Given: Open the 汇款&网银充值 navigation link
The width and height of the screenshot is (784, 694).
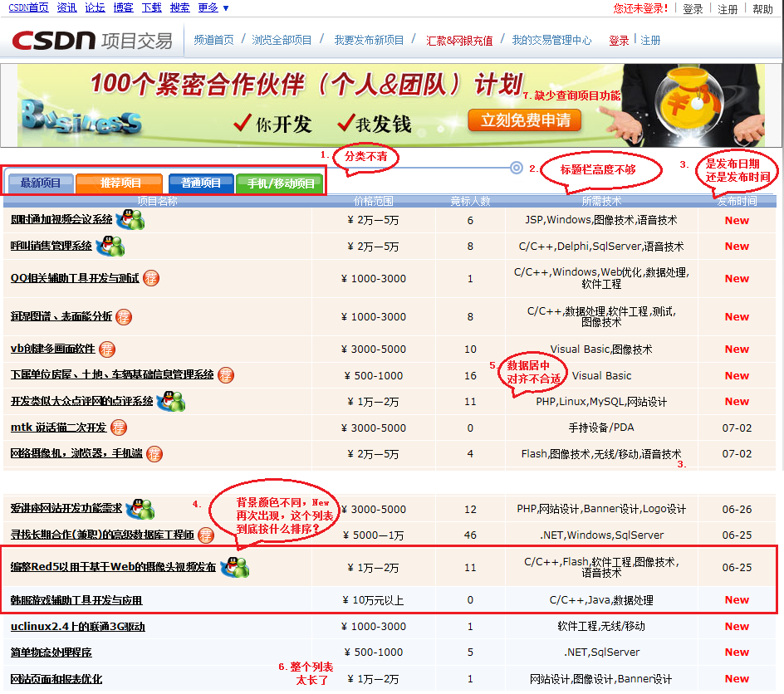Looking at the screenshot, I should (459, 41).
